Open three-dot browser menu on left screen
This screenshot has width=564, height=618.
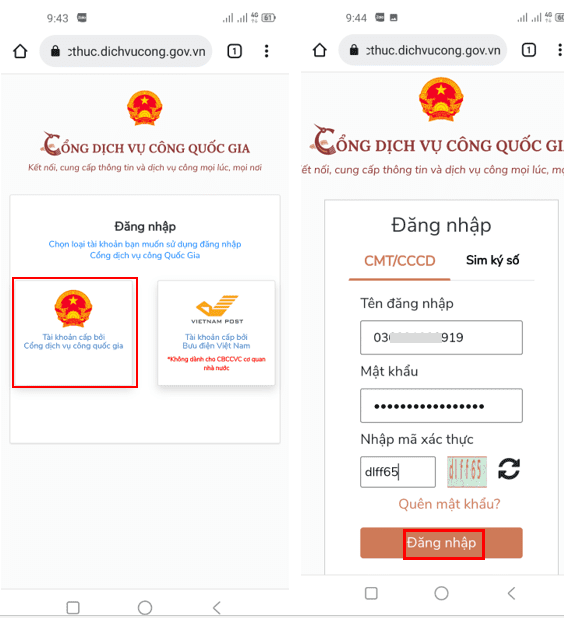coord(266,51)
